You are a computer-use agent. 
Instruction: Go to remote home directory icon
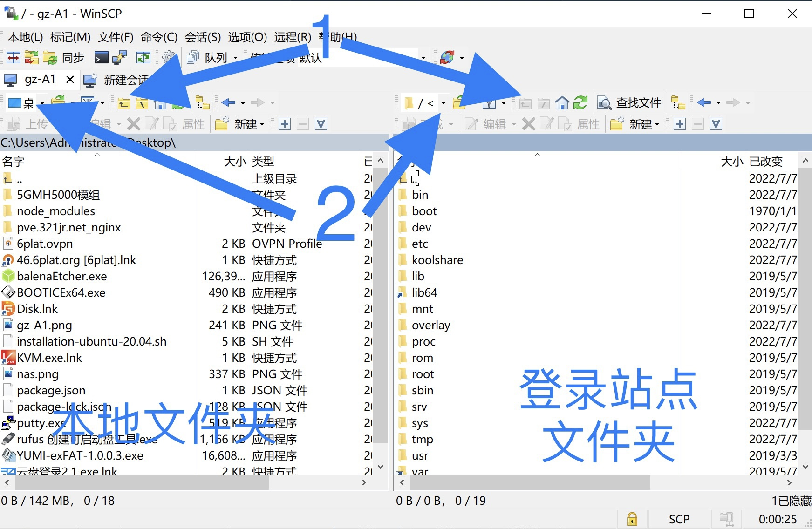click(562, 102)
